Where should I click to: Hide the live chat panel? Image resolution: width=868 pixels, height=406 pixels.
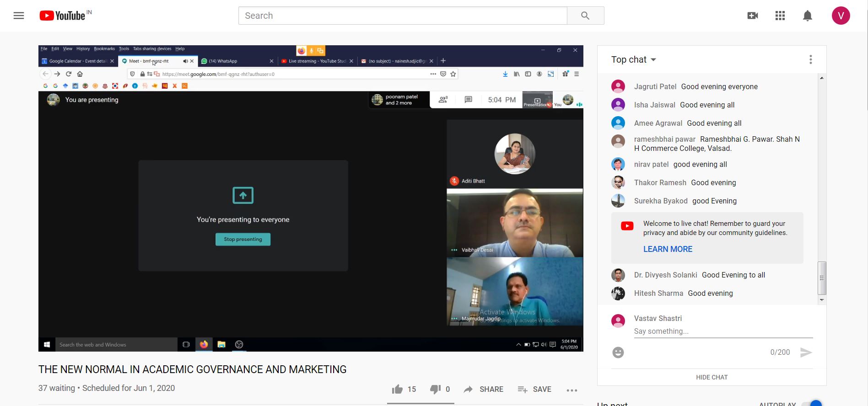click(x=712, y=377)
